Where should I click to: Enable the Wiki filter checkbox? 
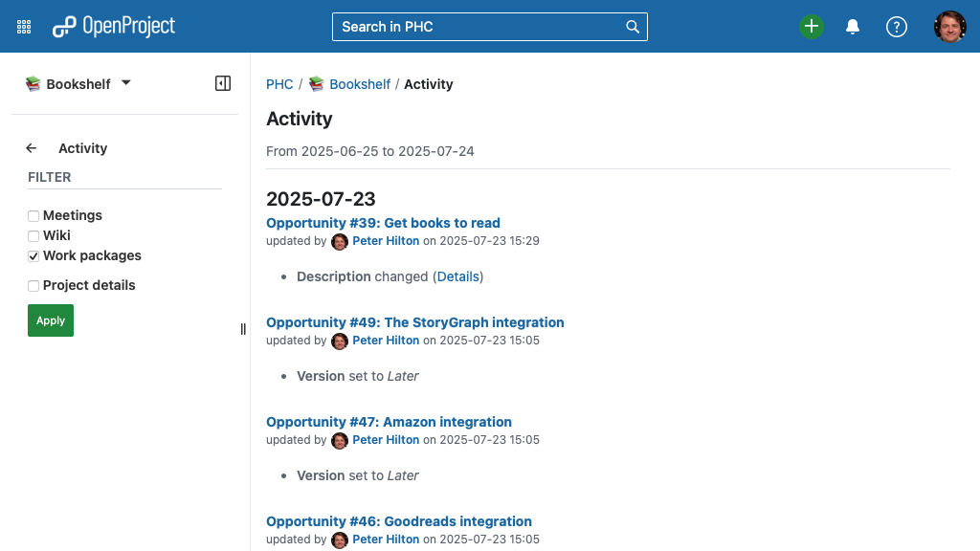[x=33, y=236]
